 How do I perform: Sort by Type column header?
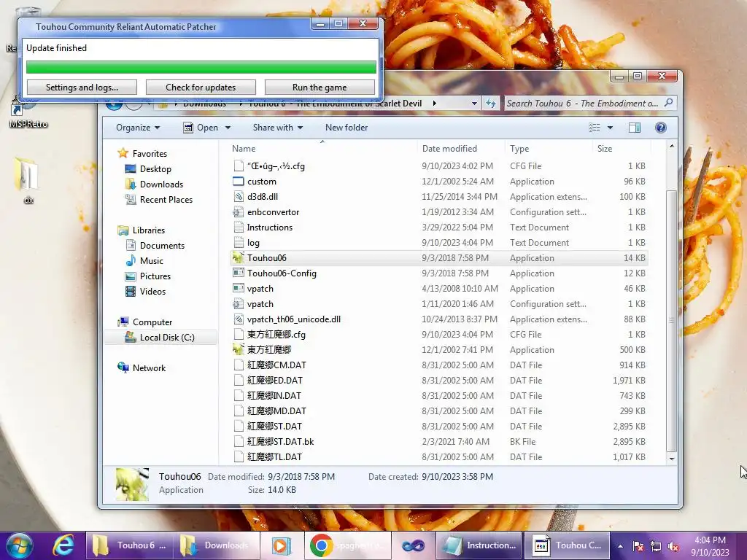pos(519,149)
